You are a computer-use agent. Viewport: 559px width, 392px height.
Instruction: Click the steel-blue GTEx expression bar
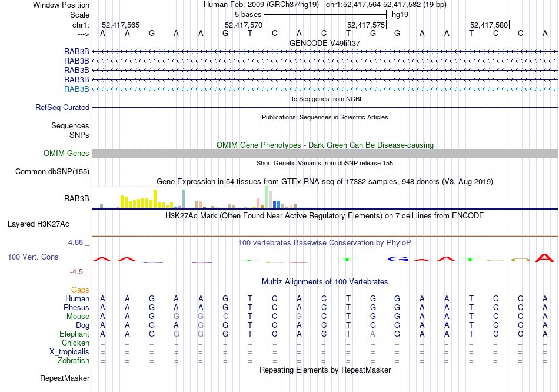click(184, 199)
